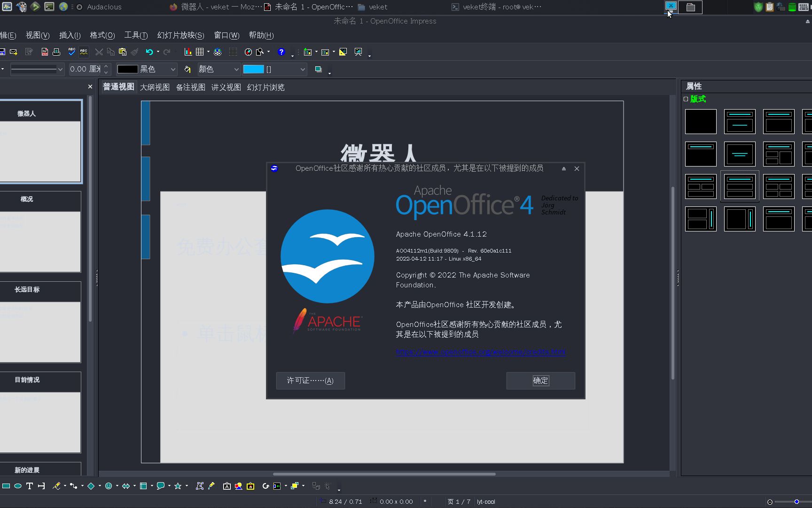Activate the Rotate tool

(x=266, y=486)
